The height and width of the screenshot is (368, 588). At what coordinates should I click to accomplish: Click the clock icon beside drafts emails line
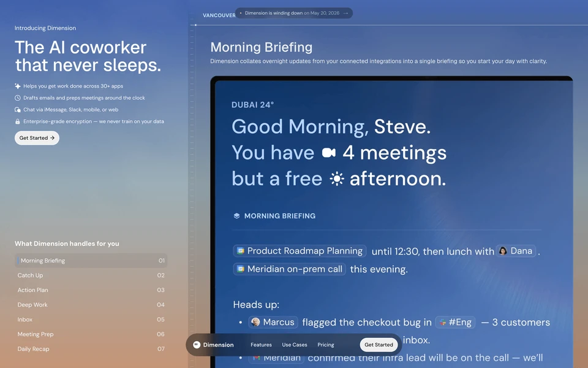(18, 98)
